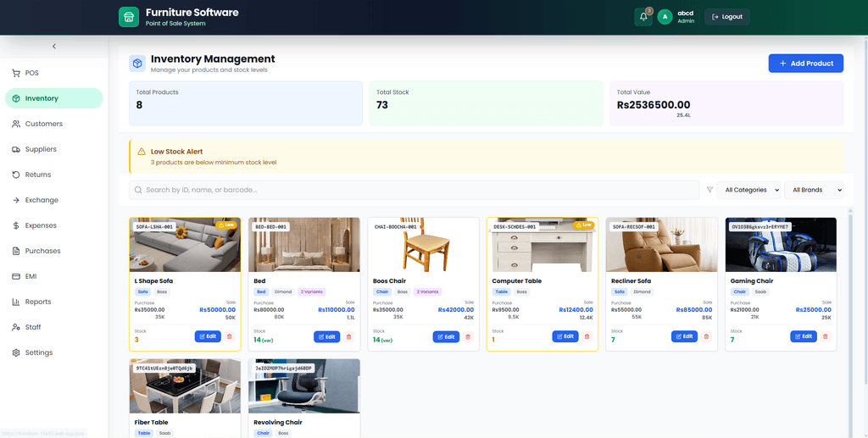The image size is (868, 438).
Task: Click the Inventory Management cube icon
Action: (x=137, y=63)
